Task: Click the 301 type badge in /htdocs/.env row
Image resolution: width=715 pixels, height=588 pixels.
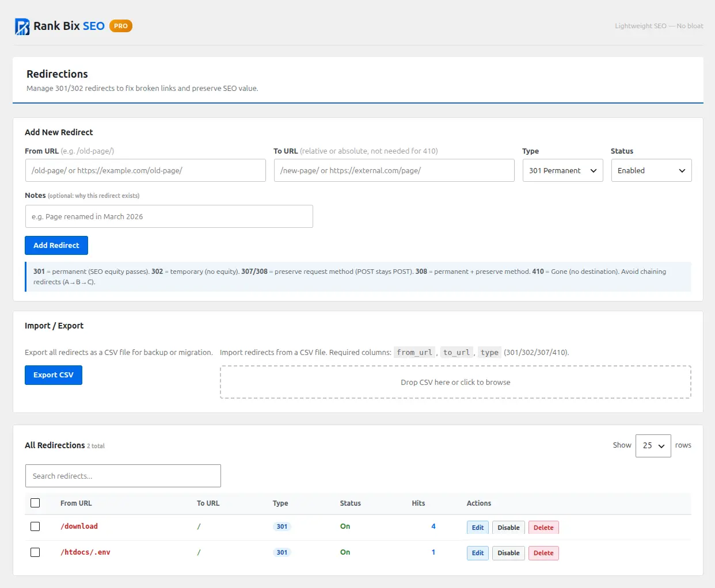Action: point(282,552)
